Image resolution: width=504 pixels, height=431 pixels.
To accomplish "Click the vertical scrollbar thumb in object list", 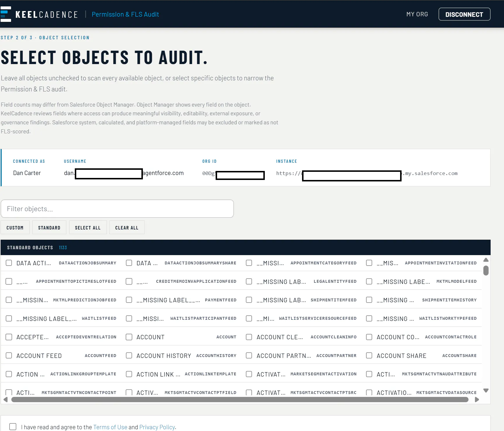I will [x=486, y=270].
